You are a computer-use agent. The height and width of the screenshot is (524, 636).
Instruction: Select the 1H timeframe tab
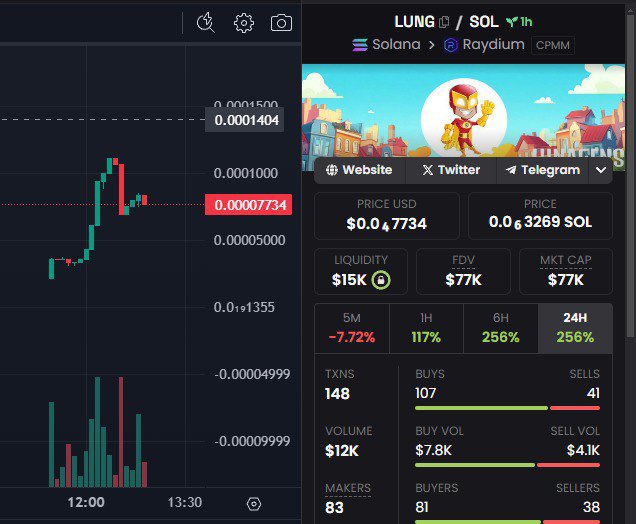[x=426, y=329]
